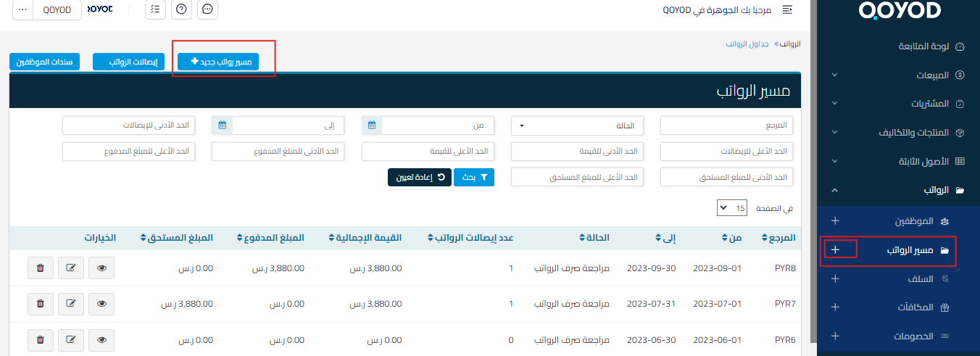Screen dimensions: 980x356
Task: View payroll run PYR7 with eye icon
Action: (101, 304)
